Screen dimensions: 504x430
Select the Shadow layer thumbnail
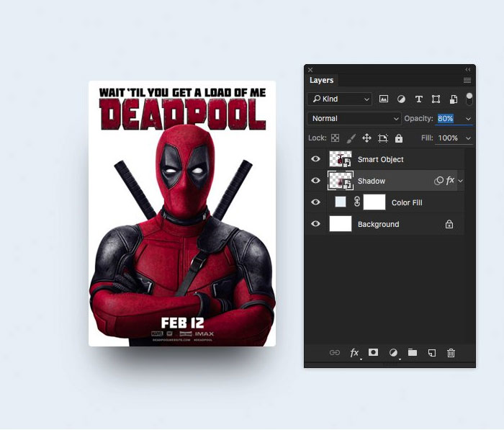tap(341, 180)
